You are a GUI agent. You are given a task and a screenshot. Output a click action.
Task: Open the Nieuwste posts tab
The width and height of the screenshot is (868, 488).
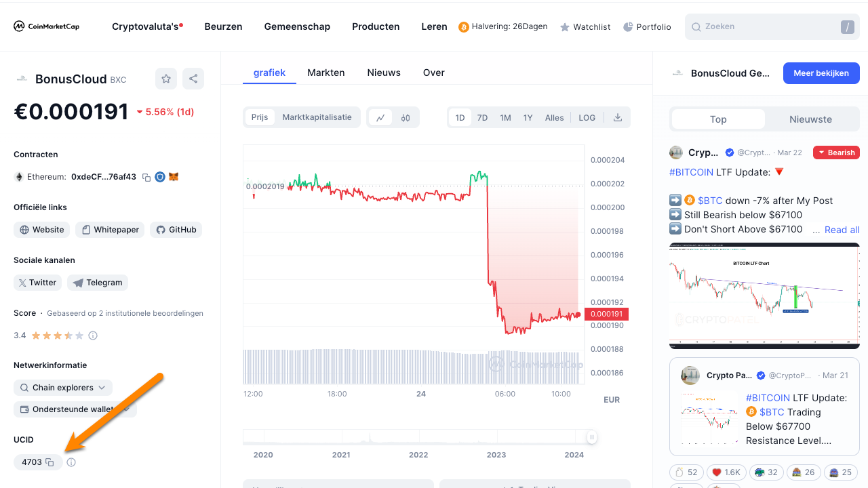[810, 119]
